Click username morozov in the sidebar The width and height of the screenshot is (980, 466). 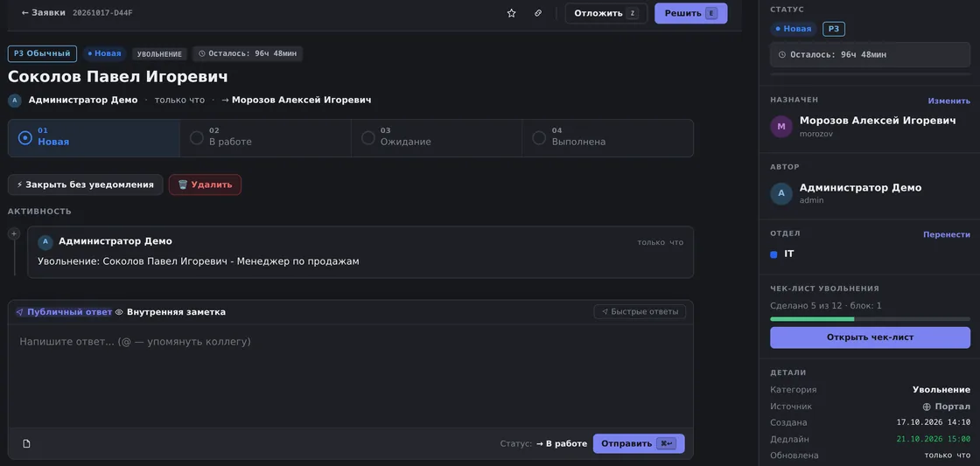(x=816, y=134)
